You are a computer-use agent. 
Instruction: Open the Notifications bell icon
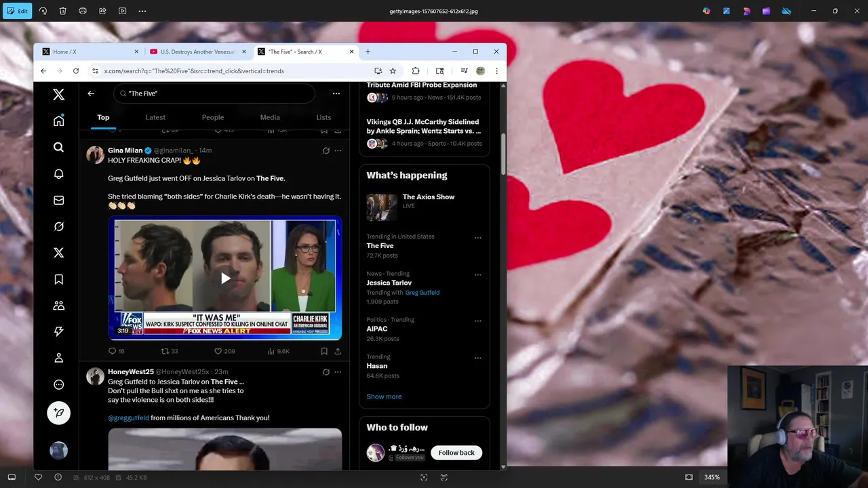[x=59, y=174]
